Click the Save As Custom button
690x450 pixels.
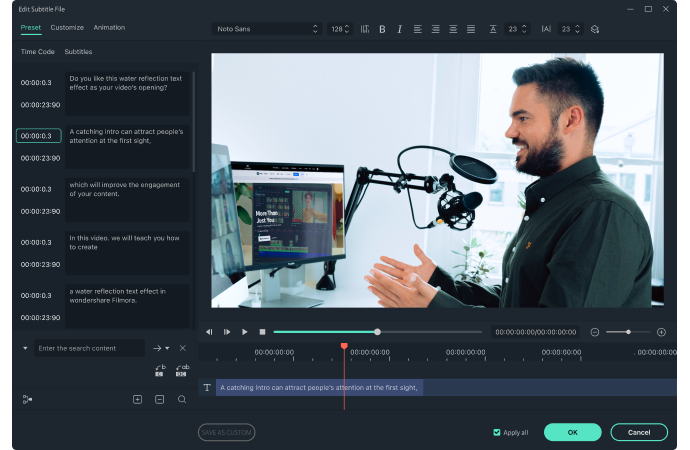(x=227, y=432)
